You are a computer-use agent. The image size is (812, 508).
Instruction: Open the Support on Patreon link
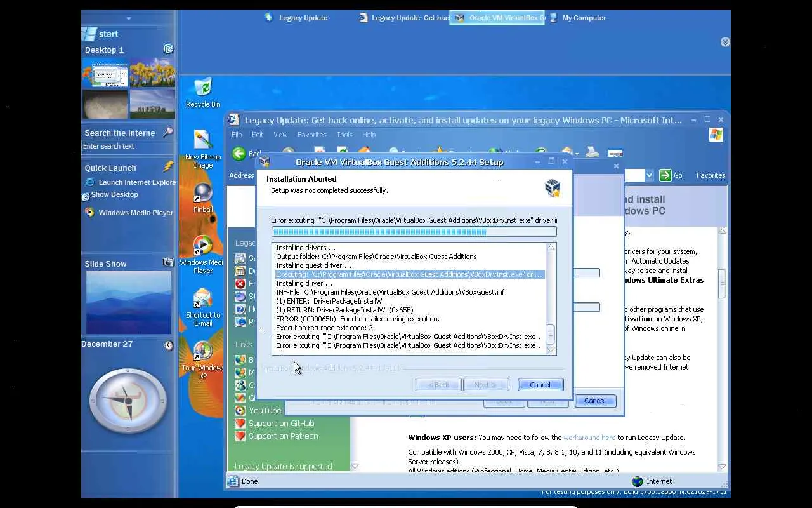[x=284, y=436]
